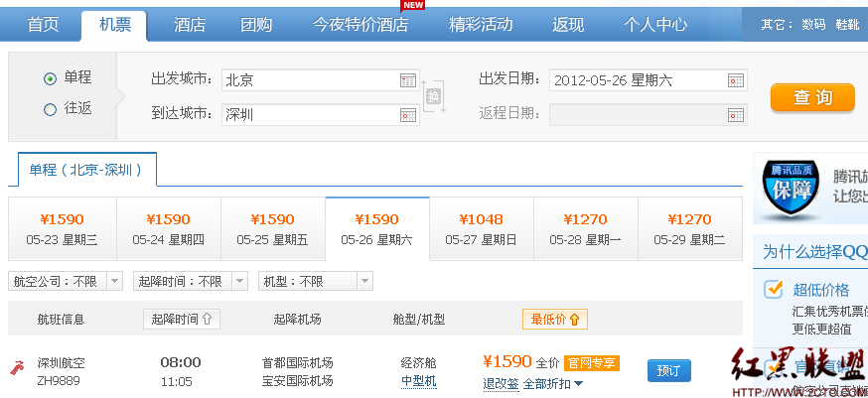Image resolution: width=868 pixels, height=398 pixels.
Task: Sort by lowest price arrow
Action: 574,320
